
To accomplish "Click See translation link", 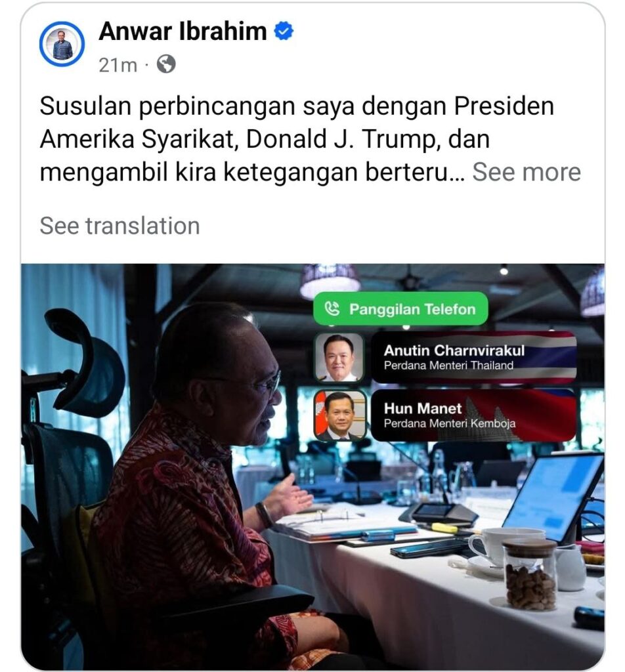I will (120, 226).
